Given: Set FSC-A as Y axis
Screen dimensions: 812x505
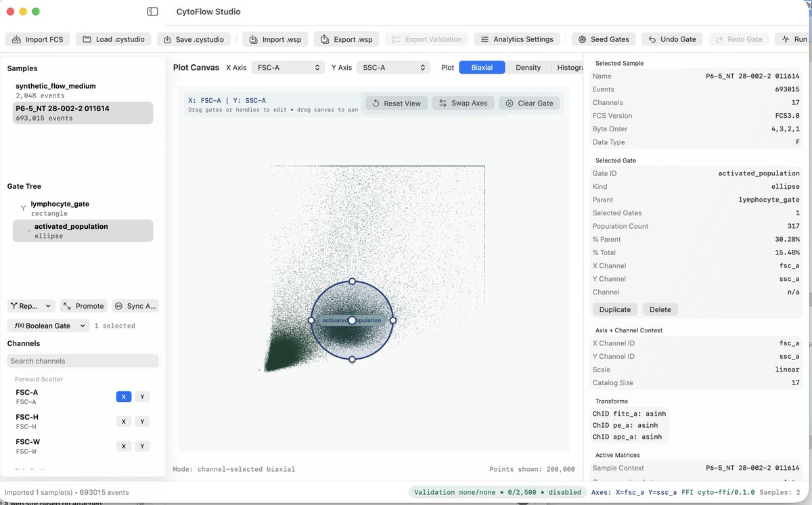Looking at the screenshot, I should pyautogui.click(x=142, y=397).
